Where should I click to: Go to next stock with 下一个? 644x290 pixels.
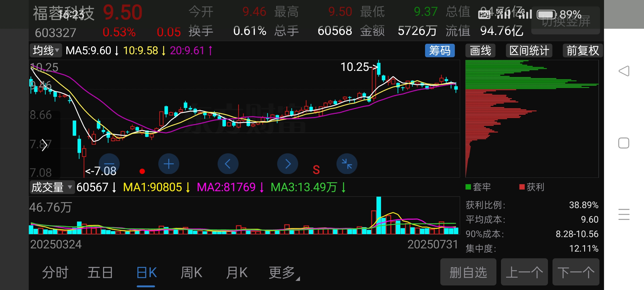[576, 272]
